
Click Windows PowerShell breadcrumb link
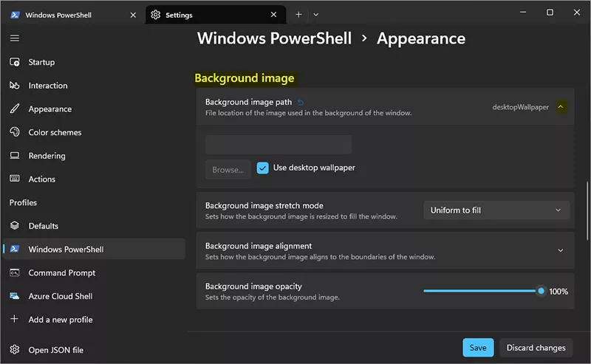click(x=274, y=38)
